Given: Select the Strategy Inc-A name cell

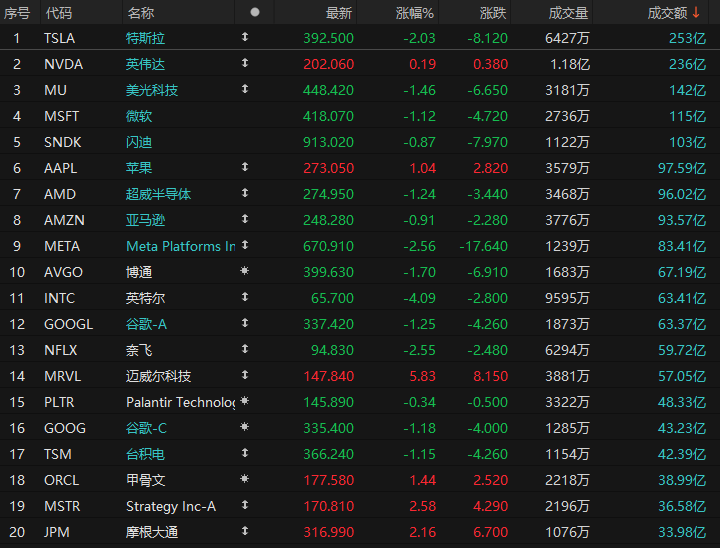Looking at the screenshot, I should 171,506.
